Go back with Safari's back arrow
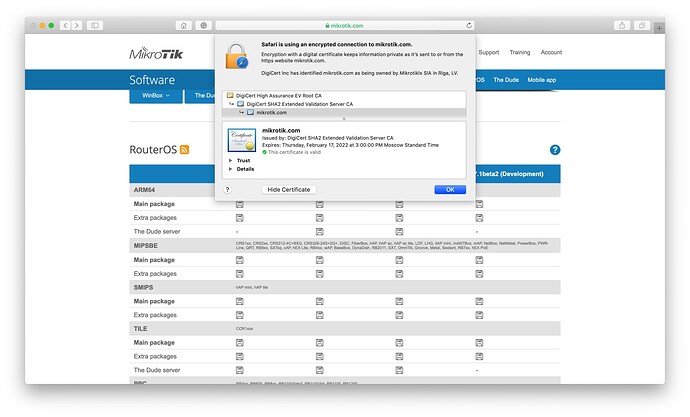 coord(65,26)
